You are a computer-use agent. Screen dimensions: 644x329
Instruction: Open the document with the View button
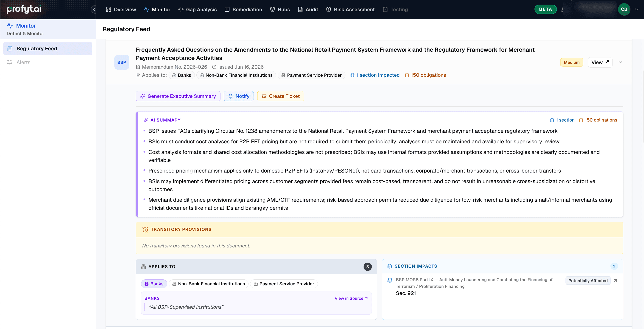click(600, 62)
